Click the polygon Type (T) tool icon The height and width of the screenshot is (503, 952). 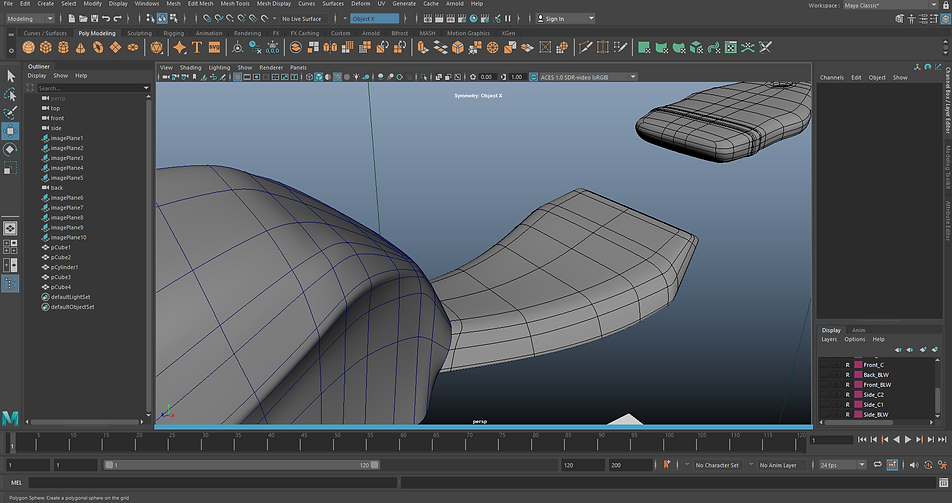tap(197, 47)
